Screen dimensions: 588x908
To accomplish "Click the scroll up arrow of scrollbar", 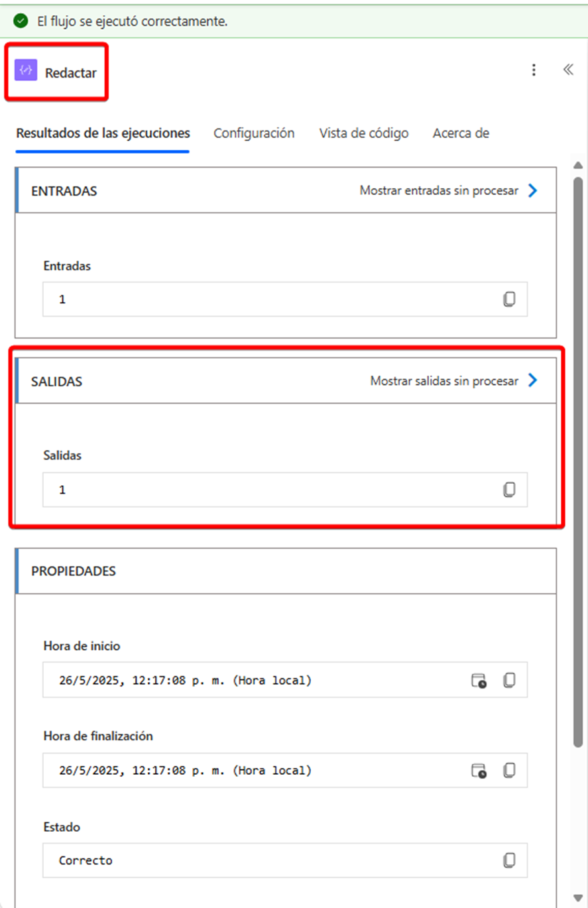I will coord(577,165).
